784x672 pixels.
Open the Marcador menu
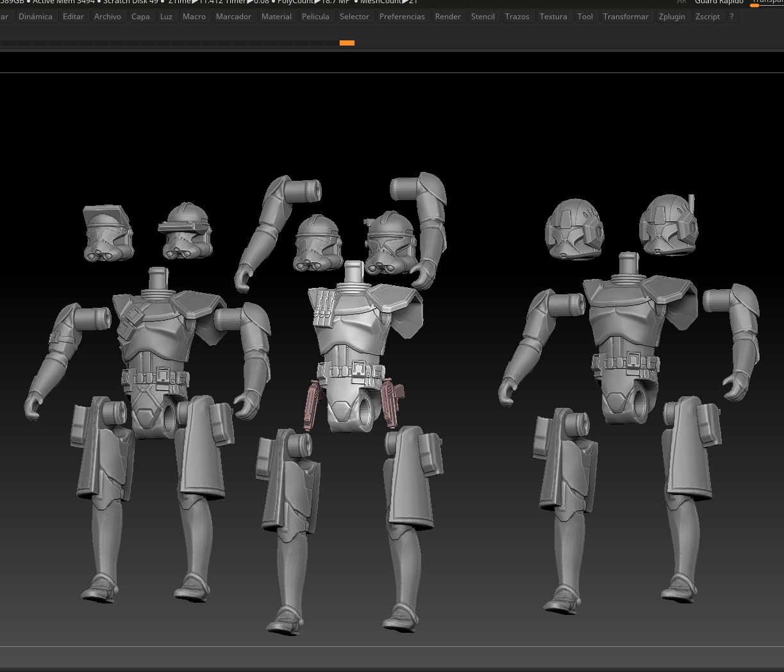[233, 16]
